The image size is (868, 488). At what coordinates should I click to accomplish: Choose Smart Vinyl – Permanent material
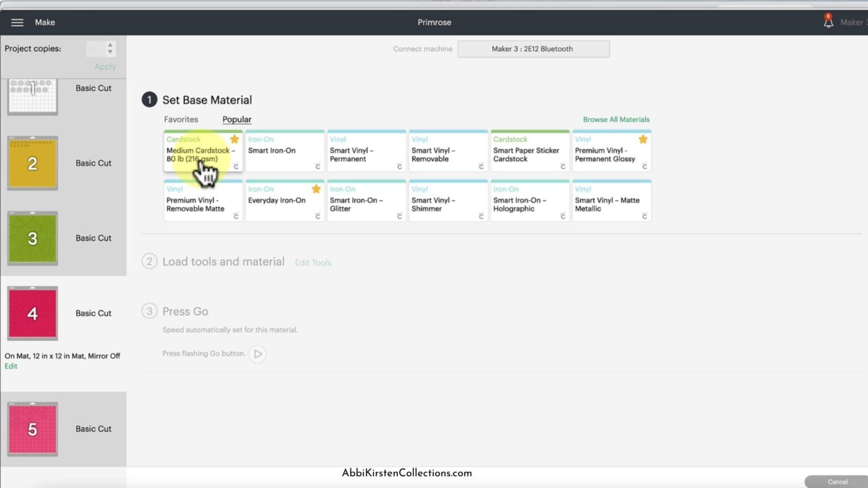tap(366, 151)
